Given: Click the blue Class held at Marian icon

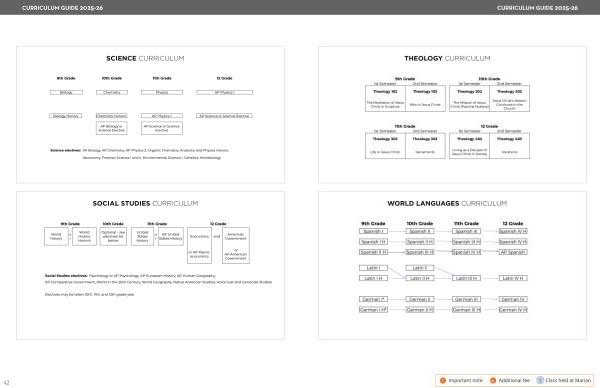Looking at the screenshot, I should 540,380.
